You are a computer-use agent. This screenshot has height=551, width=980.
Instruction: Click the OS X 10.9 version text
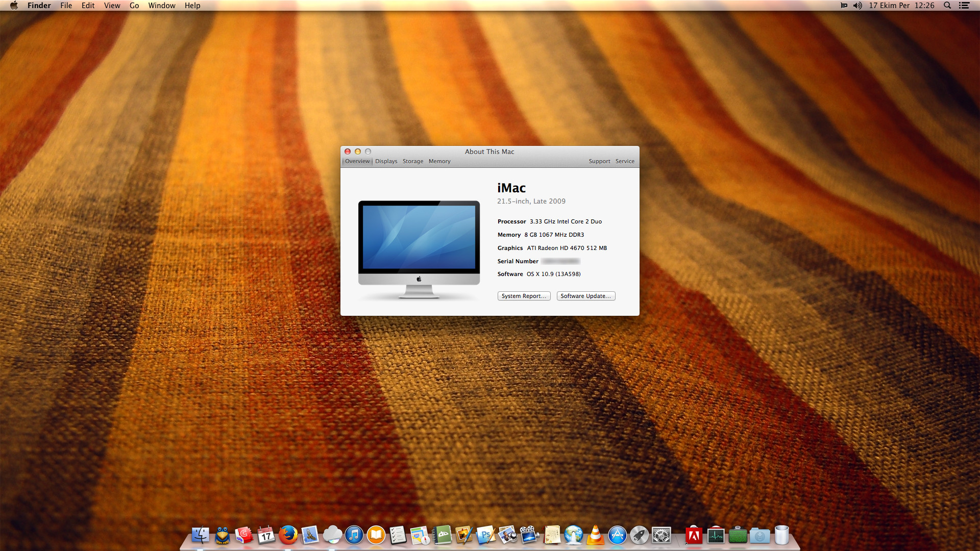point(554,274)
